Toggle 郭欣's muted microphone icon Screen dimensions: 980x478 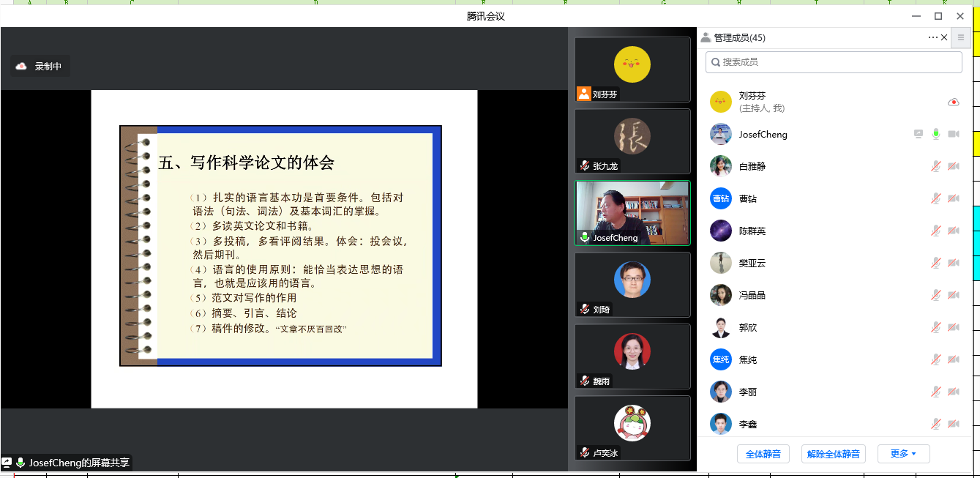click(935, 327)
